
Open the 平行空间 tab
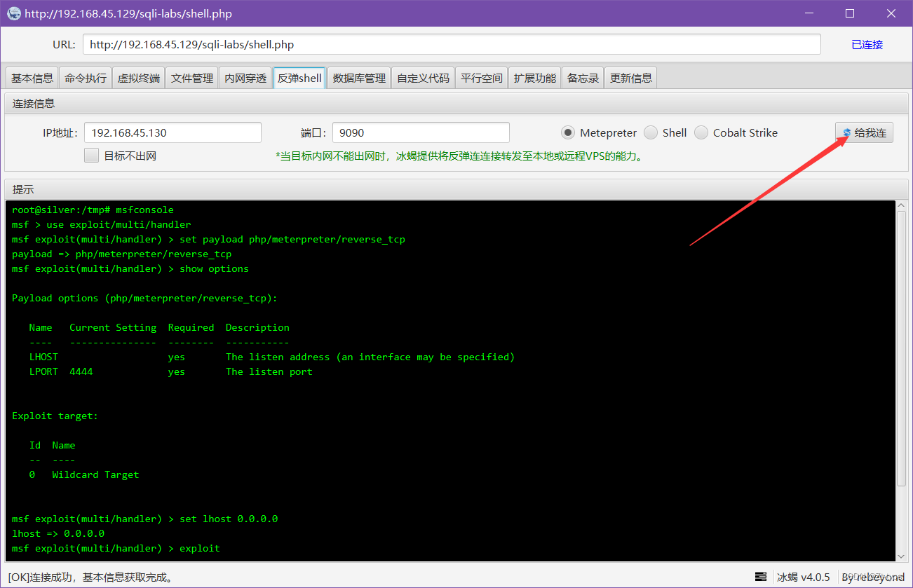(x=481, y=78)
